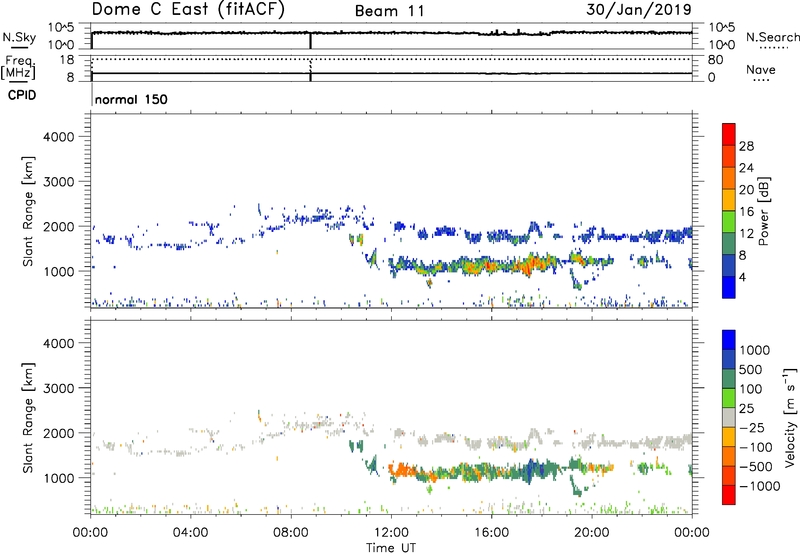This screenshot has width=800, height=554.
Task: Click the '18' tick on the frequency axis
Action: [x=67, y=60]
